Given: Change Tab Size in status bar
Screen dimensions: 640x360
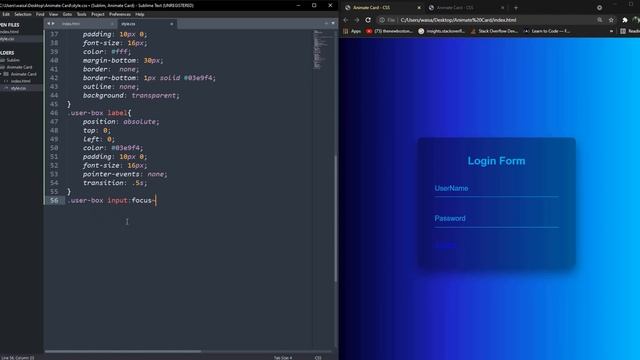Looking at the screenshot, I should [x=283, y=358].
